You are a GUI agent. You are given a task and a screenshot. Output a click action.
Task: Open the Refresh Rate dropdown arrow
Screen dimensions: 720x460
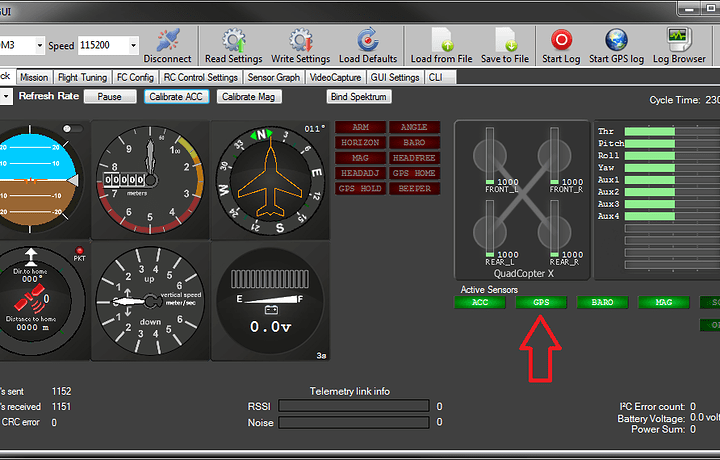click(6, 97)
